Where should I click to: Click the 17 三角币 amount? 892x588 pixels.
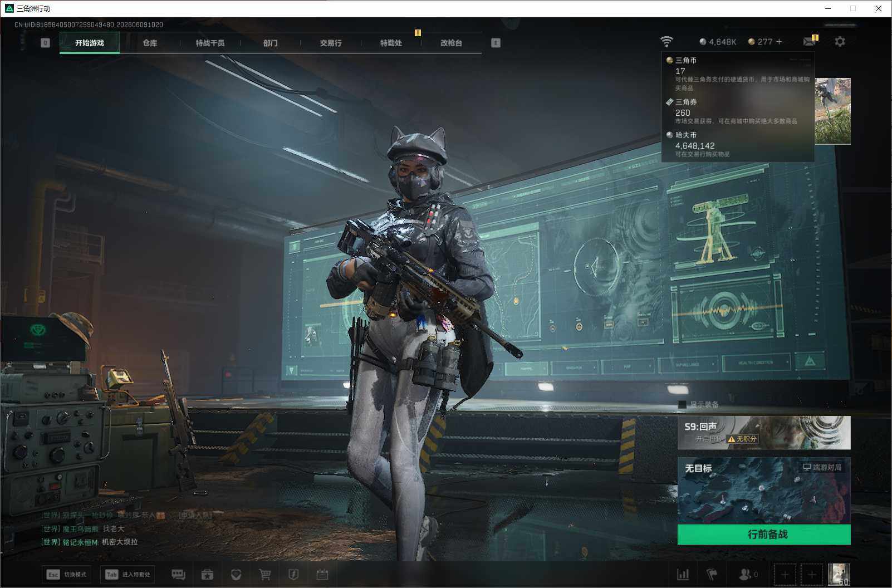coord(680,71)
